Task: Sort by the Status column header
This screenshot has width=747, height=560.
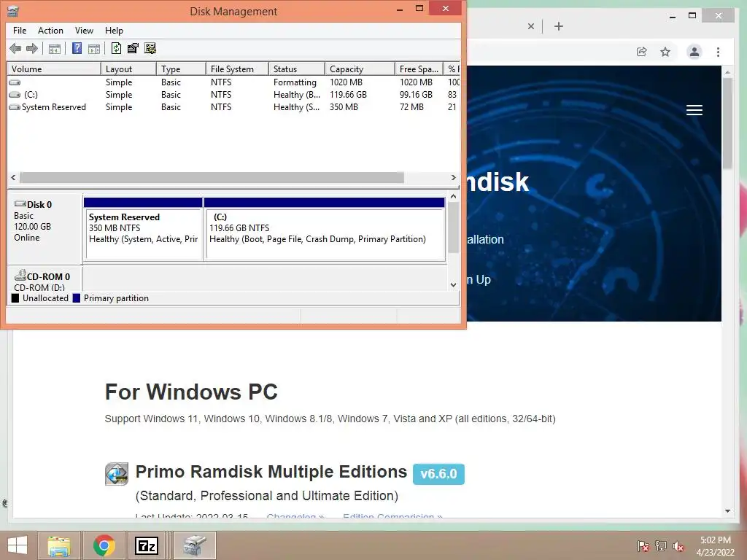Action: pos(297,69)
